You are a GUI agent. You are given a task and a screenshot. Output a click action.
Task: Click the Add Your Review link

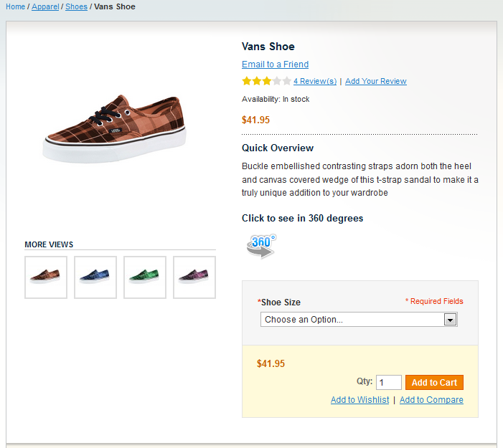[x=376, y=81]
